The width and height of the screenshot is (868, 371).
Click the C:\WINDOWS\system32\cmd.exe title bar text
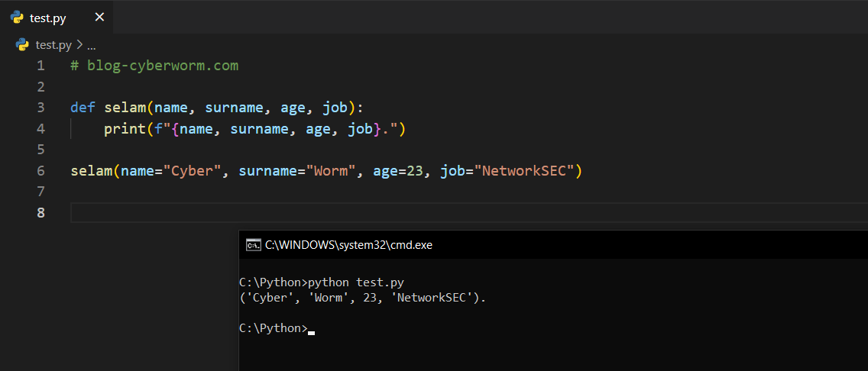tap(348, 245)
